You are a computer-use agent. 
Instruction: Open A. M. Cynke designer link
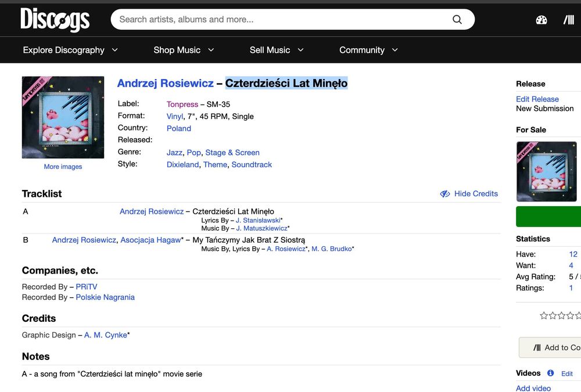pos(106,335)
